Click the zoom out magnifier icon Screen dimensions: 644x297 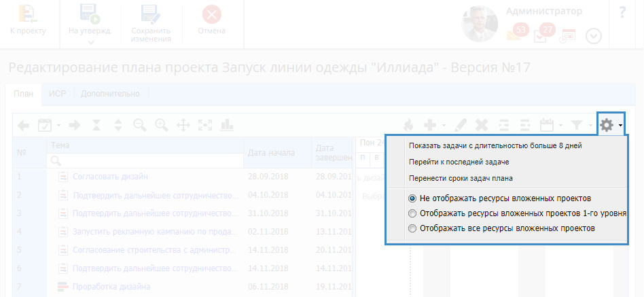(x=139, y=125)
